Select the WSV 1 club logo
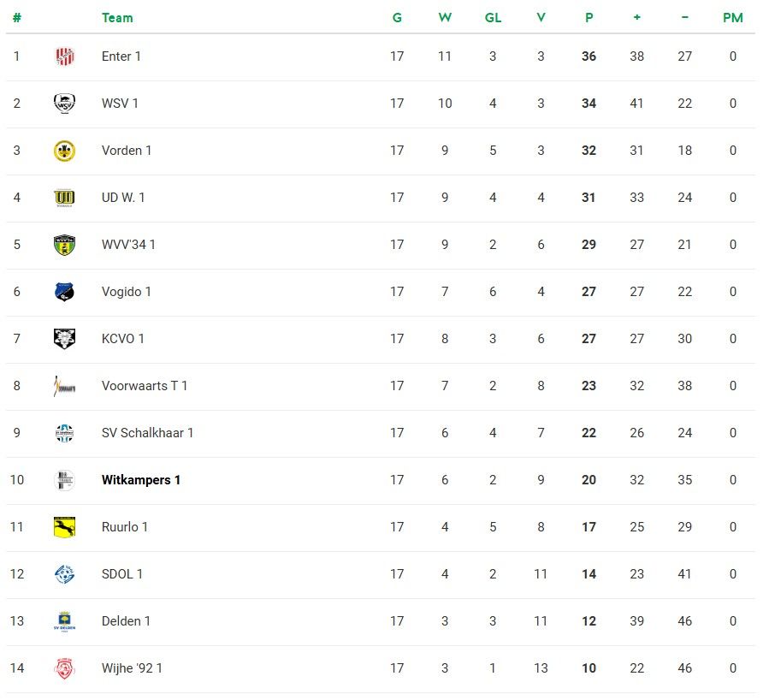 click(x=64, y=104)
